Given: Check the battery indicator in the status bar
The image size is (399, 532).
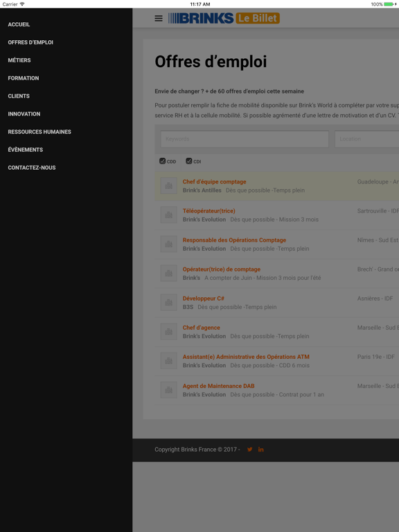Looking at the screenshot, I should pos(389,4).
